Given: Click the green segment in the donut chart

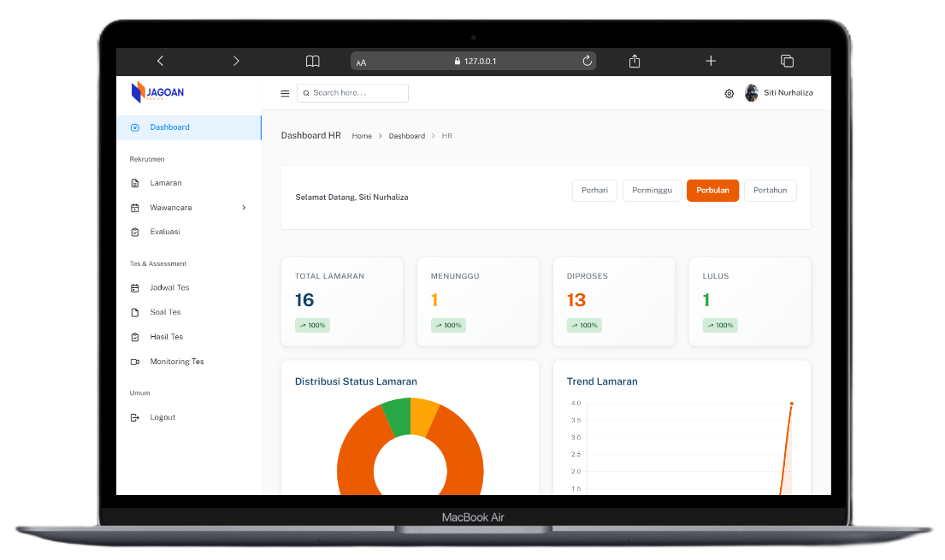Looking at the screenshot, I should [397, 416].
